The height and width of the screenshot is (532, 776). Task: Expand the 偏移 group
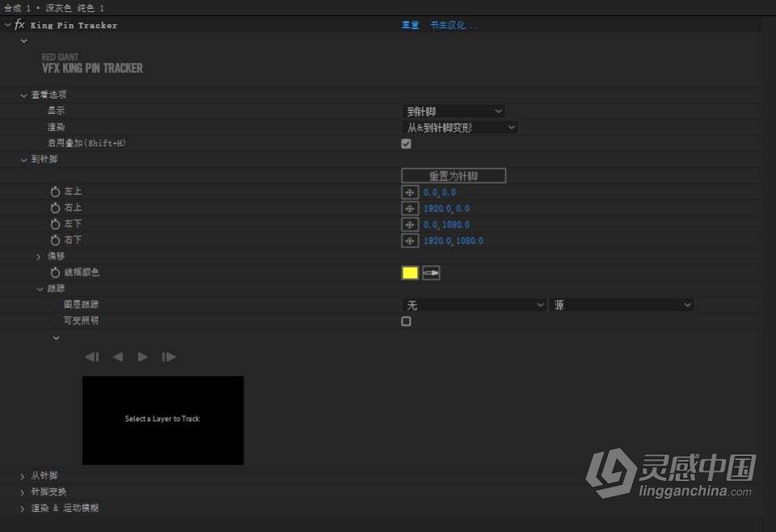coord(39,257)
